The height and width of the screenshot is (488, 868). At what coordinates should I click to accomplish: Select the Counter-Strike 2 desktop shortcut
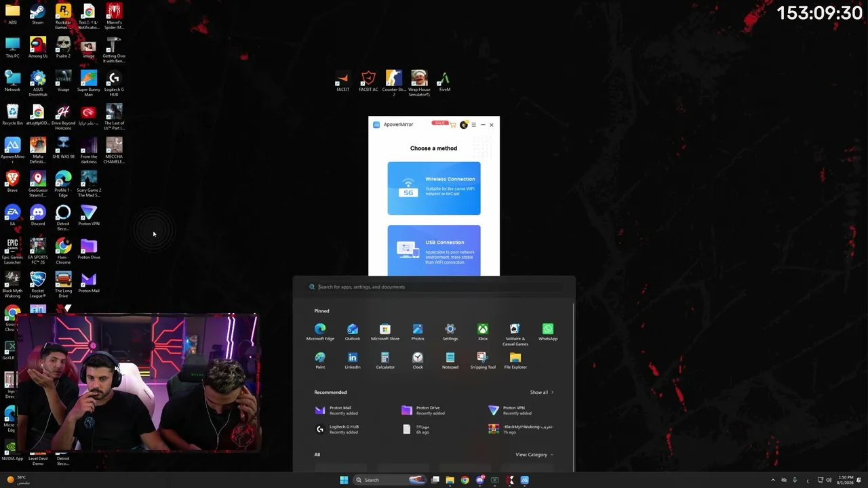click(x=394, y=83)
